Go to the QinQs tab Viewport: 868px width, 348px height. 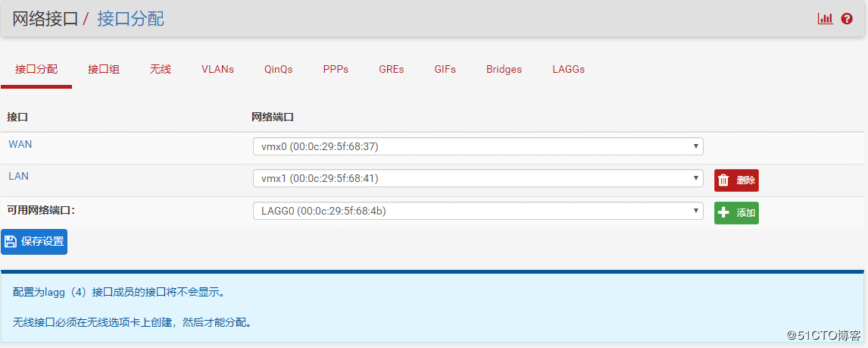coord(278,69)
